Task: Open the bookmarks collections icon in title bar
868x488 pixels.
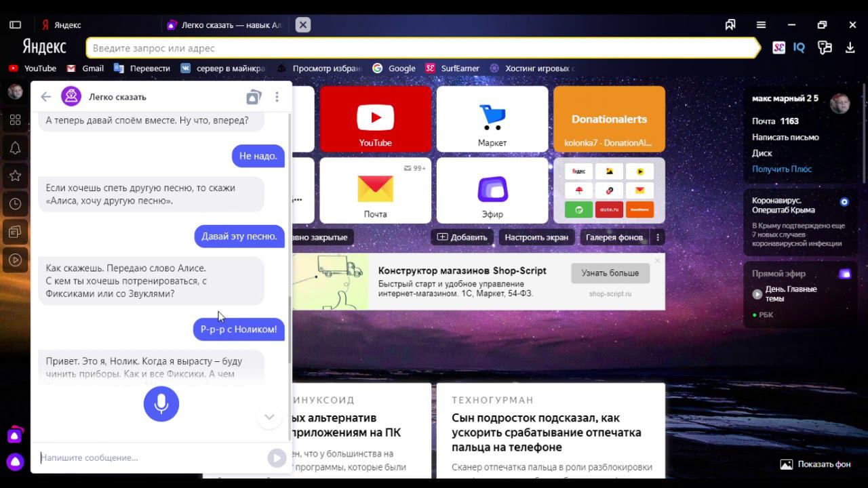Action: click(730, 25)
